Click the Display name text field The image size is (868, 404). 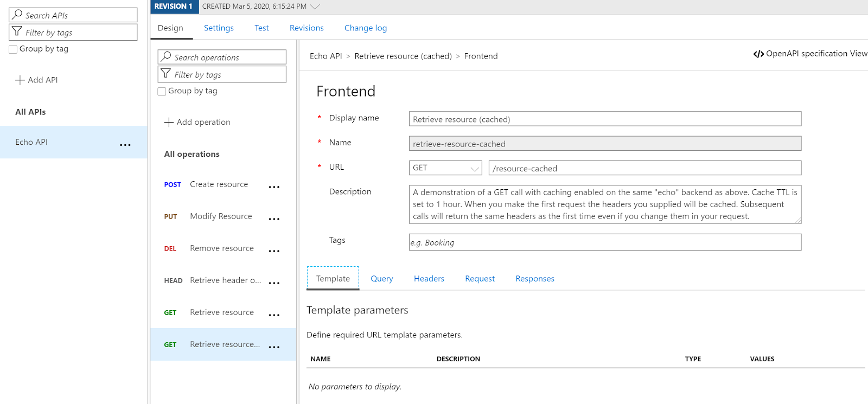click(604, 119)
